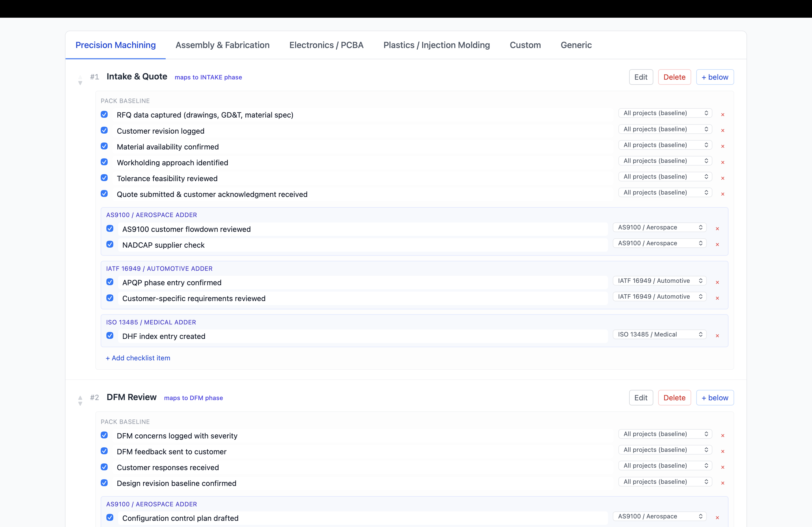Open scope dropdown for 'Customer-specific requirements reviewed'
This screenshot has height=527, width=812.
click(659, 297)
